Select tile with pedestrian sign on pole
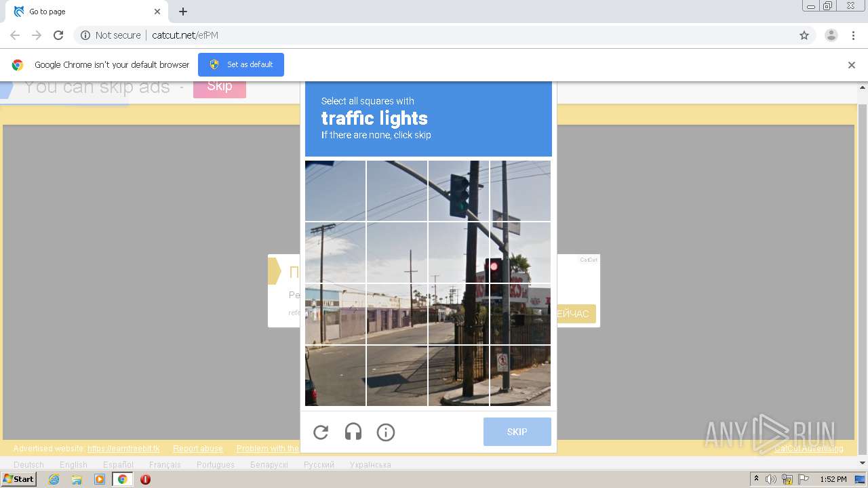The height and width of the screenshot is (488, 868). click(x=520, y=376)
